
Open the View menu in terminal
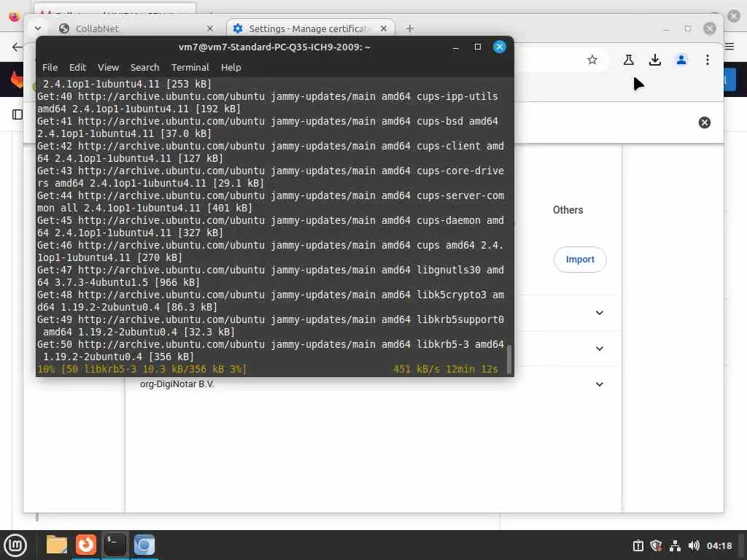(x=108, y=68)
